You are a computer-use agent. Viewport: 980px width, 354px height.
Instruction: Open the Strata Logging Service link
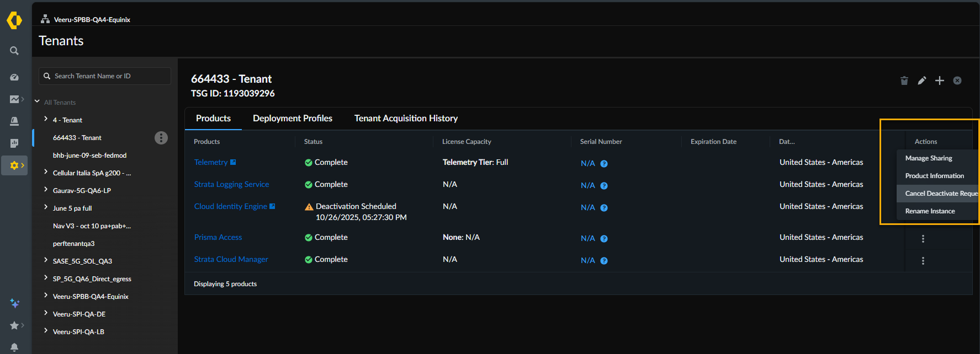(x=231, y=185)
